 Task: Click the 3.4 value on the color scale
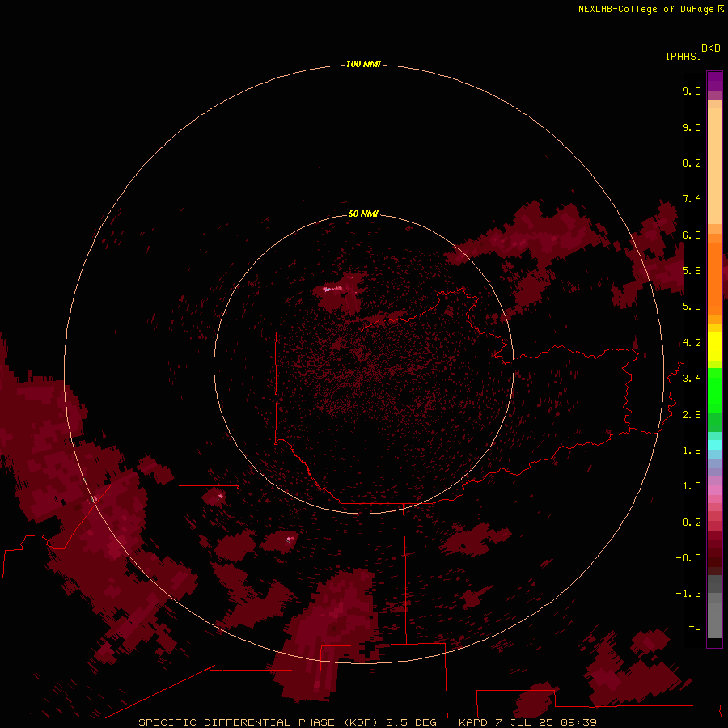pyautogui.click(x=692, y=379)
